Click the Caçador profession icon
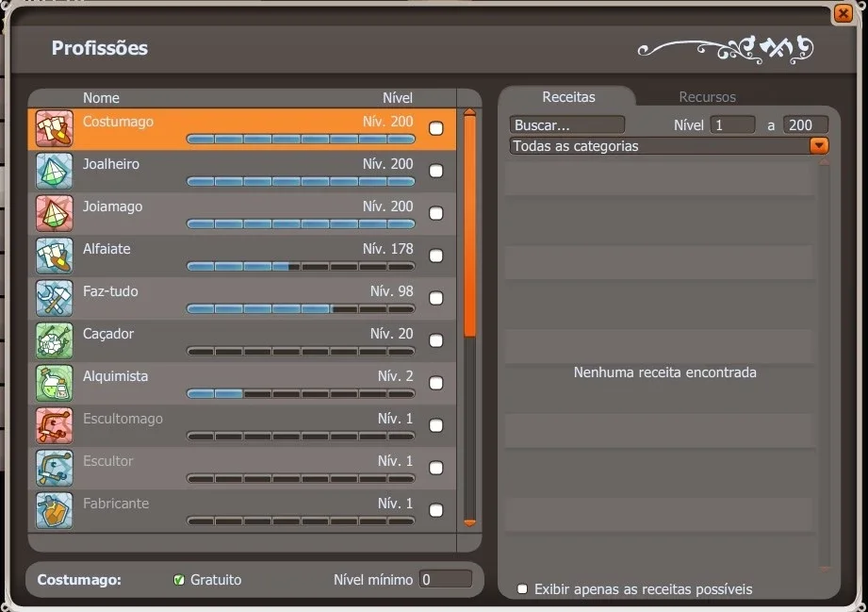 [55, 340]
